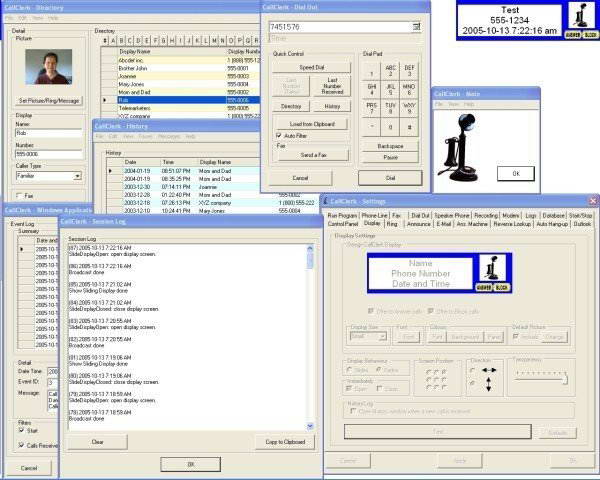
Task: Switch to the Reverse Lookup tab in Settings
Action: (512, 224)
